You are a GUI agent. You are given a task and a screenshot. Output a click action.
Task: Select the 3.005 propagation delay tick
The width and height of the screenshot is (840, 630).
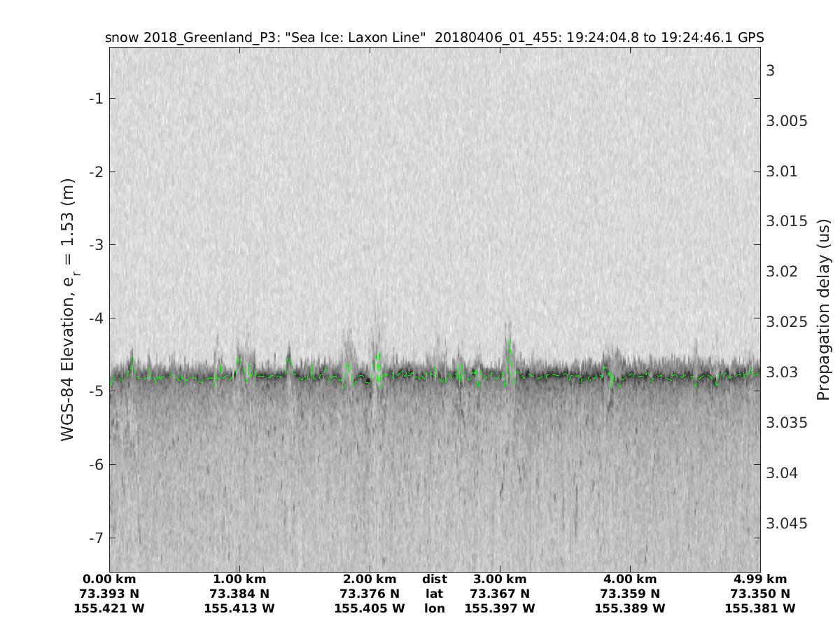click(x=787, y=121)
